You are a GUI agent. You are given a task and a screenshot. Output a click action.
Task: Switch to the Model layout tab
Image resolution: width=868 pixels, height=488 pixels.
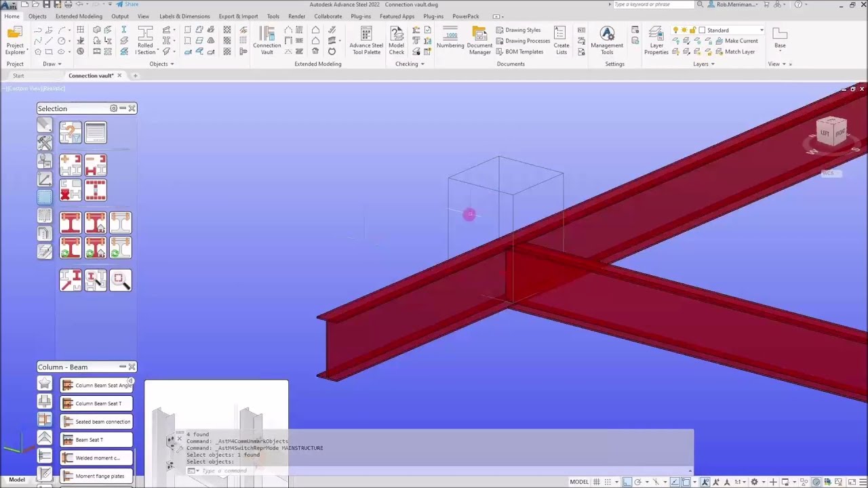pos(17,480)
